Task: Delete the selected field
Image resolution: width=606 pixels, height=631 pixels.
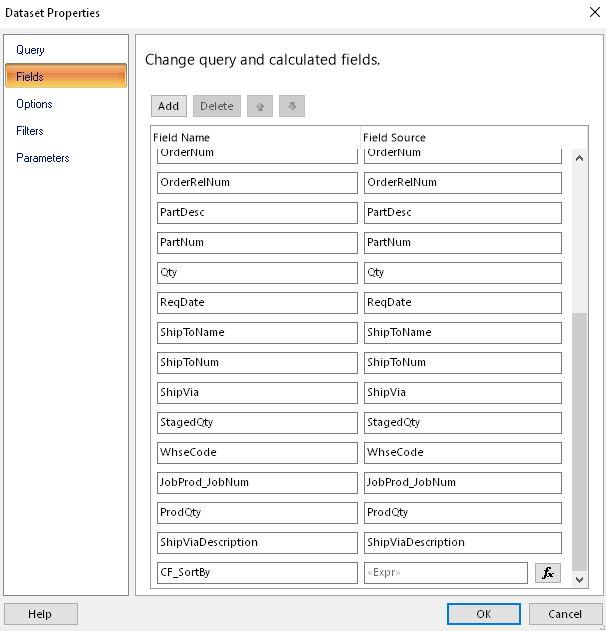Action: pos(217,106)
